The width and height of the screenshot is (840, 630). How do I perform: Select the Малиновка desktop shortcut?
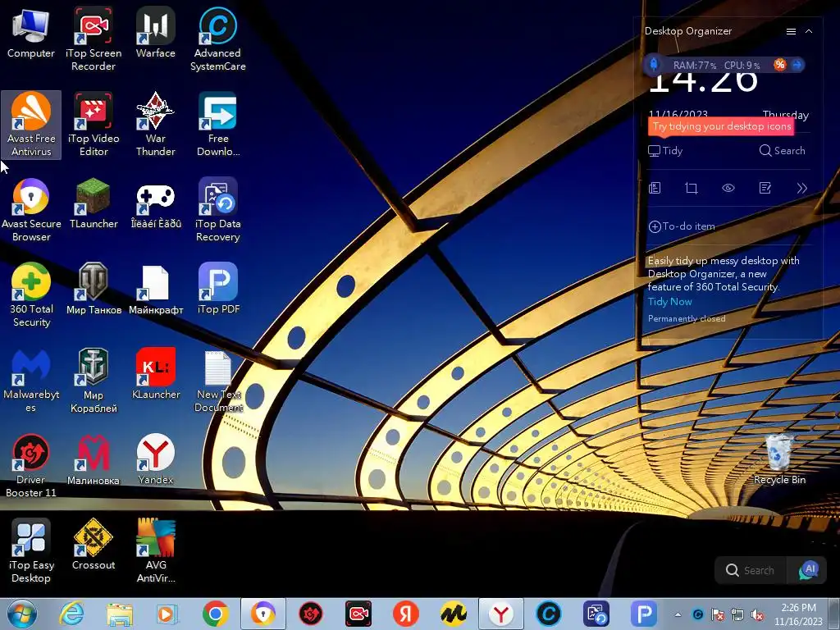click(x=94, y=459)
